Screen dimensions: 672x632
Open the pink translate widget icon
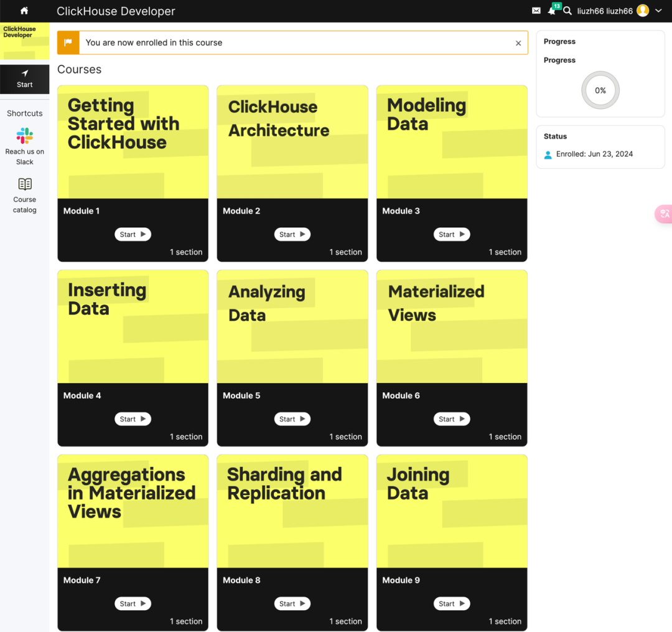coord(665,214)
